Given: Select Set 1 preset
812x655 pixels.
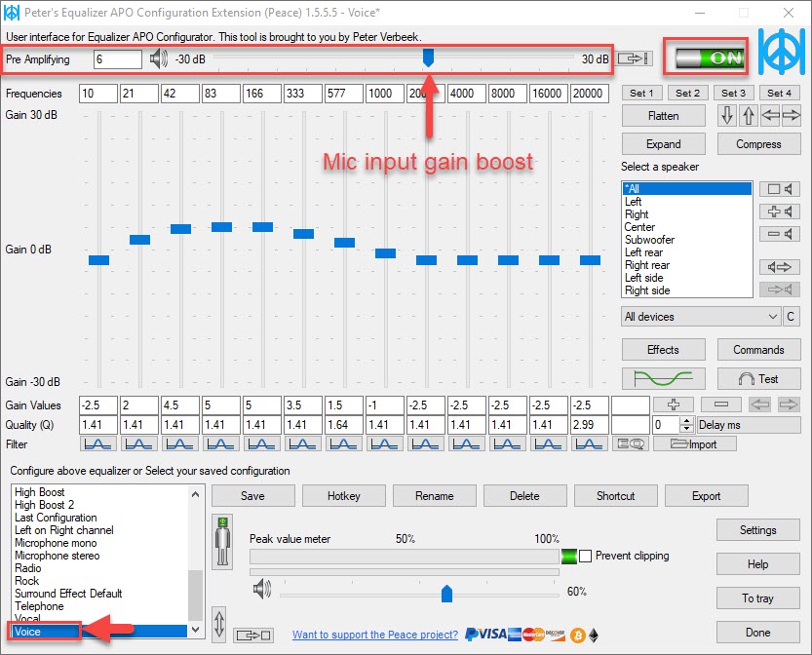Looking at the screenshot, I should (641, 93).
